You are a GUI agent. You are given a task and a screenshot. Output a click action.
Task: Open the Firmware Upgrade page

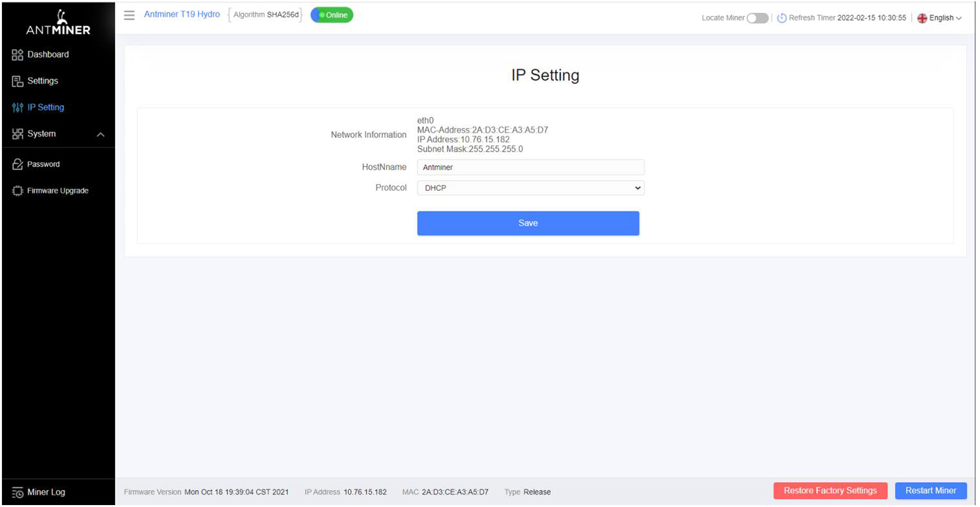56,190
